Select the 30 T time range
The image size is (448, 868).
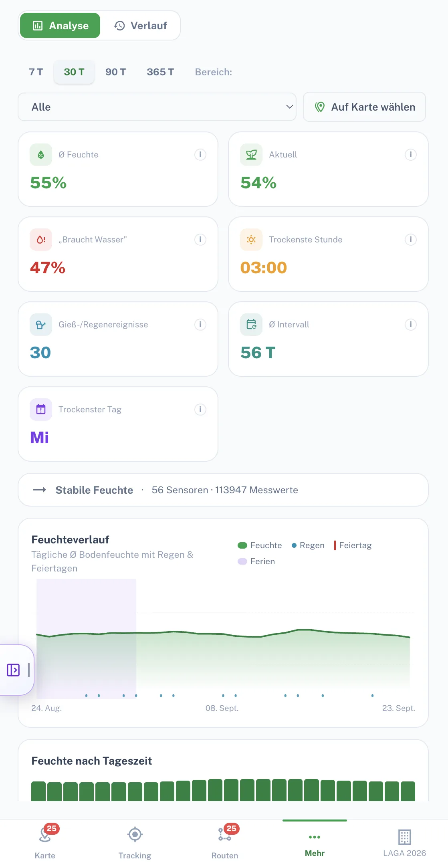pyautogui.click(x=74, y=72)
